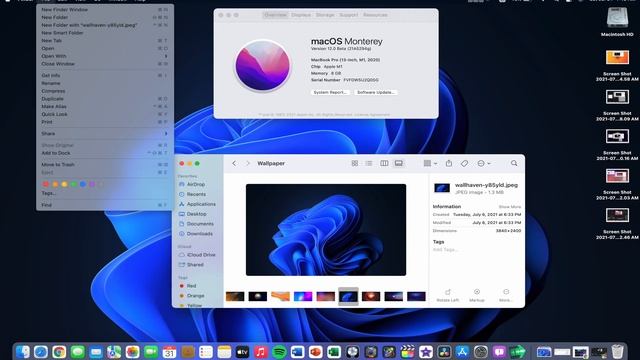The width and height of the screenshot is (640, 360).
Task: Apply the blue tag color in File menu
Action: pos(83,184)
